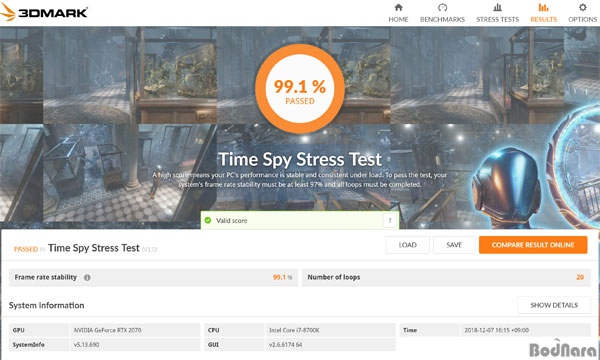Select the Results chart icon
Viewport: 600px width, 360px height.
pos(543,8)
